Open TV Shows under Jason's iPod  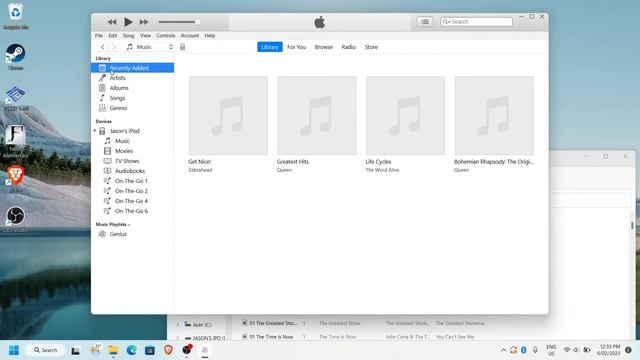tap(127, 161)
